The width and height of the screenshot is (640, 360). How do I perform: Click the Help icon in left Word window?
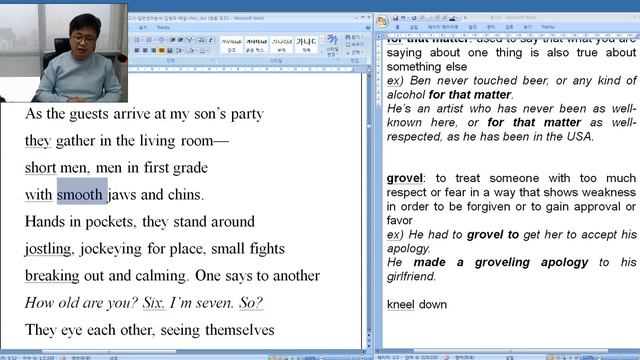[368, 27]
